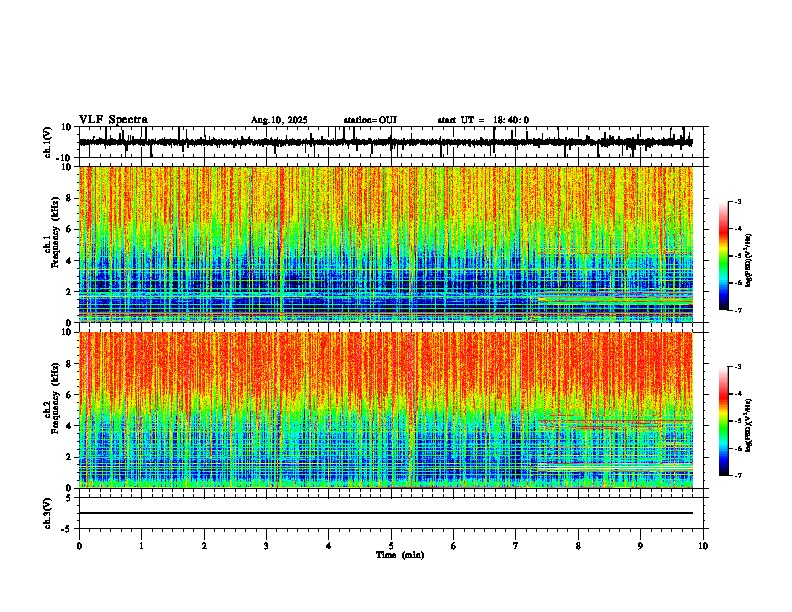The width and height of the screenshot is (792, 612).
Task: Click the ch.1 colorbar "log(PSD)" unit label
Action: point(748,261)
